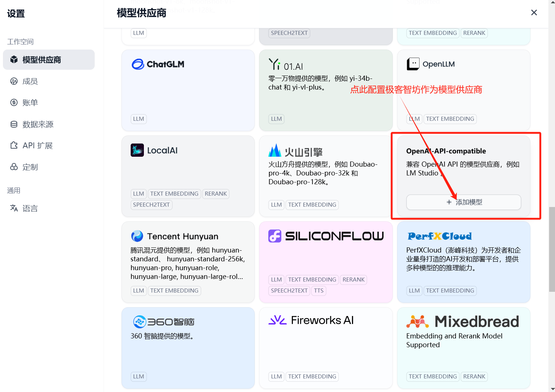
Task: Click RERANK tag on SILICONFLOW card
Action: tap(354, 280)
